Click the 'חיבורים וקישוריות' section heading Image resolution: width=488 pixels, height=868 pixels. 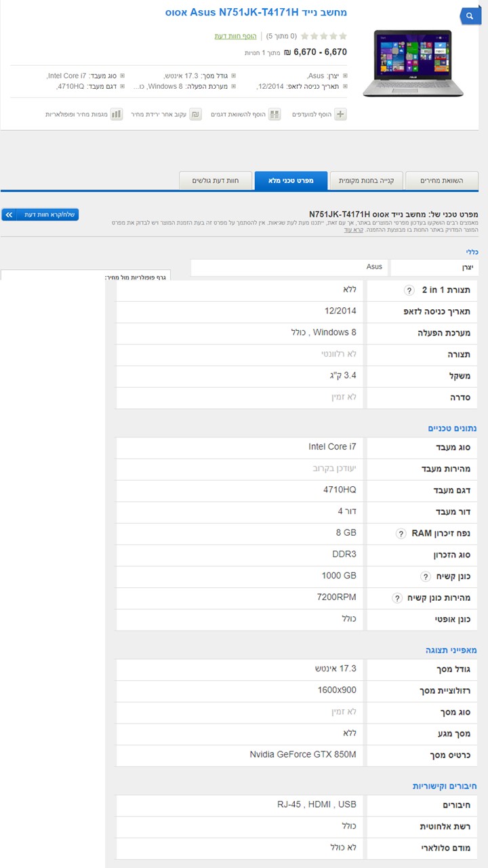[445, 787]
